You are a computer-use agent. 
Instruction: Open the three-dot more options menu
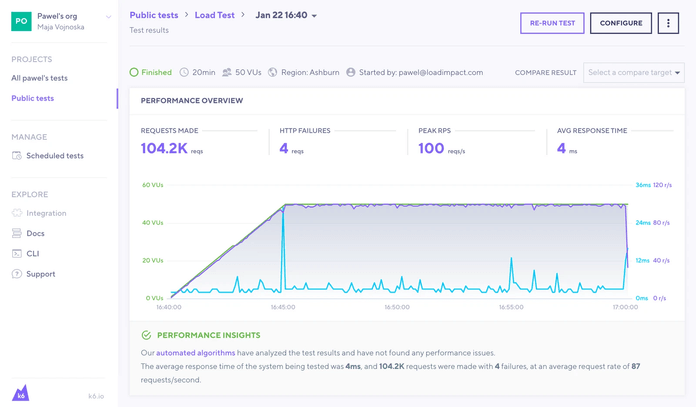point(668,23)
